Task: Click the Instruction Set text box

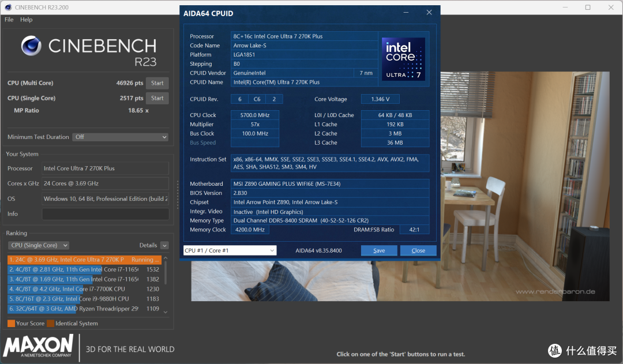Action: tap(330, 163)
